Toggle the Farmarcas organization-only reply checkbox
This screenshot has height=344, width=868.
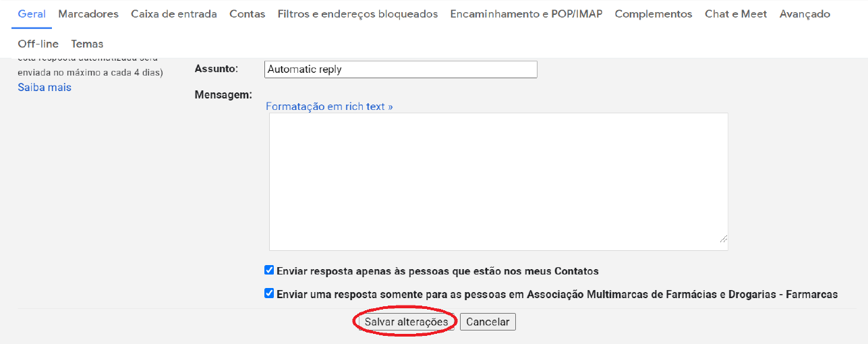[x=269, y=293]
